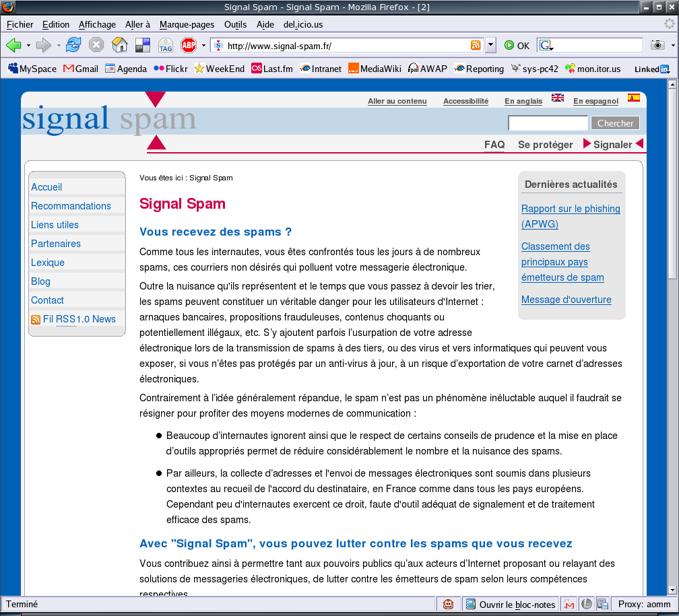Open the Agenda bookmark
The image size is (679, 616).
pyautogui.click(x=126, y=69)
